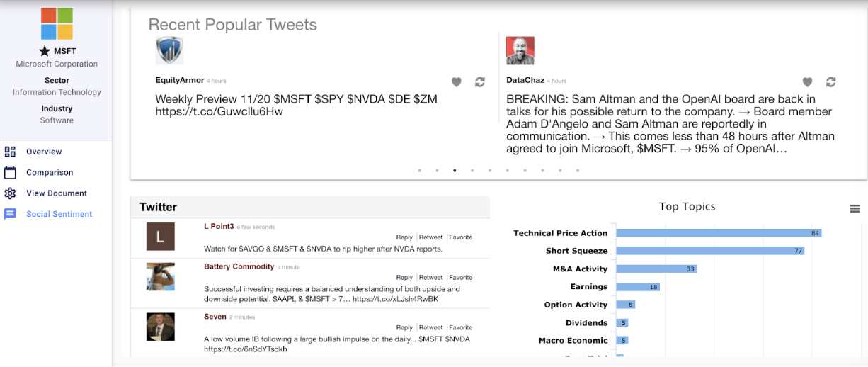Viewport: 868px width, 367px height.
Task: Like the DataChaz tweet with heart icon
Action: pyautogui.click(x=807, y=82)
